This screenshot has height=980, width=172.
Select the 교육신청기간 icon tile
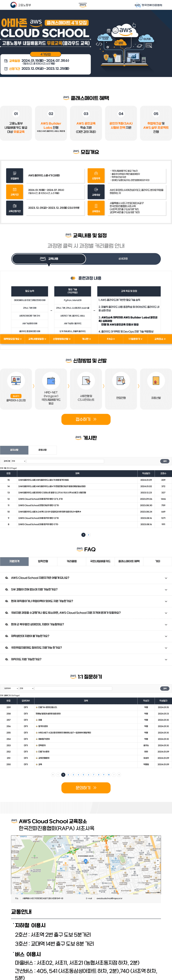tap(15, 208)
